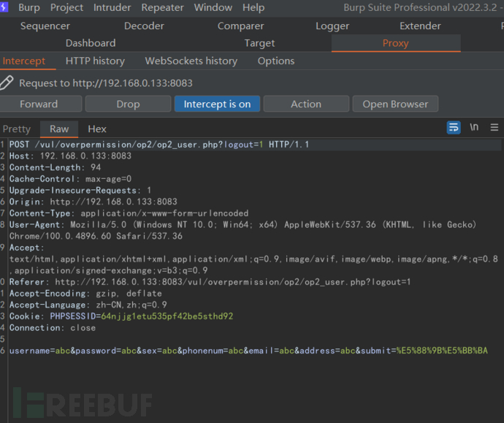The width and height of the screenshot is (504, 423).
Task: Turn off the 'Intercept is on' toggle
Action: click(217, 104)
